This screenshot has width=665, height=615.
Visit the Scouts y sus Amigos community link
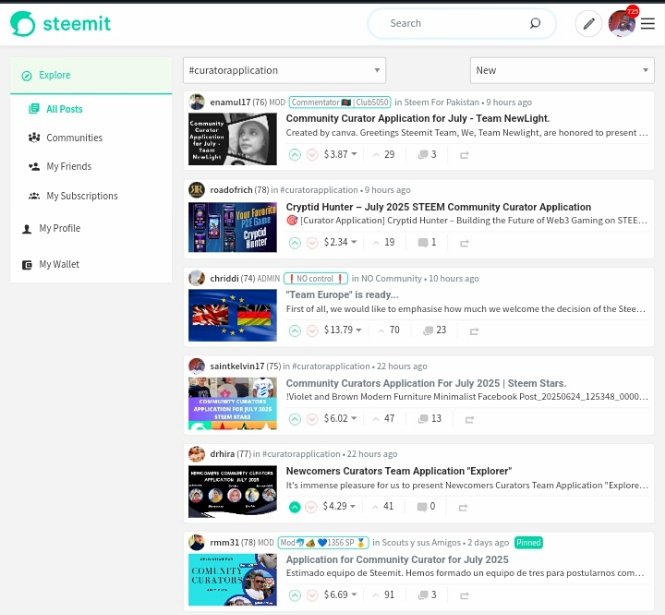point(421,542)
